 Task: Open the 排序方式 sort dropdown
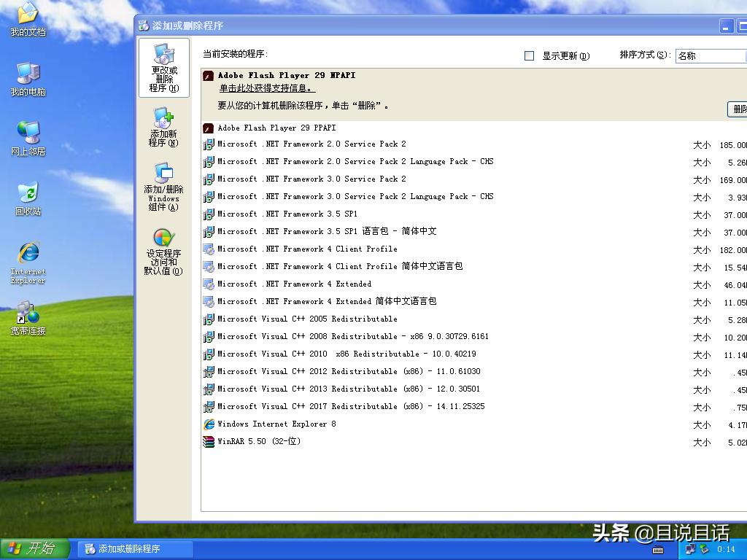[x=711, y=55]
